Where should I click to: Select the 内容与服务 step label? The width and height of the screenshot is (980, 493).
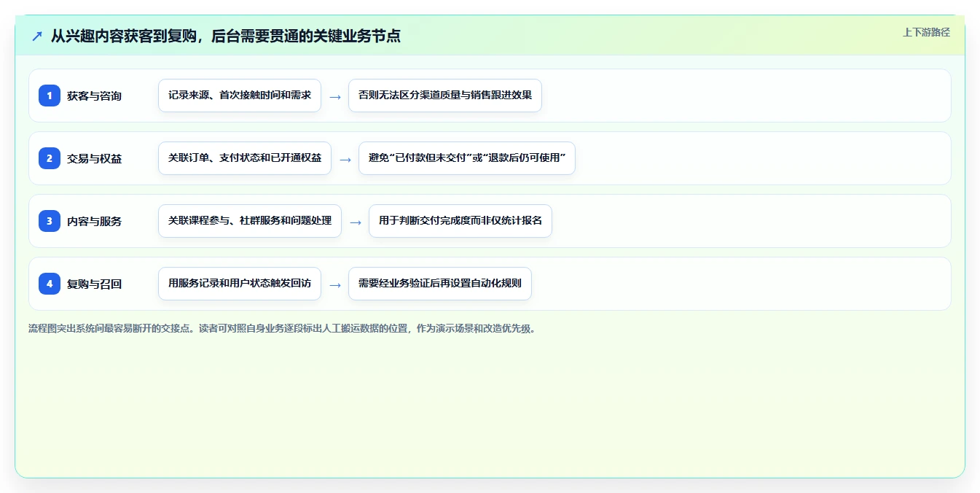click(x=95, y=221)
